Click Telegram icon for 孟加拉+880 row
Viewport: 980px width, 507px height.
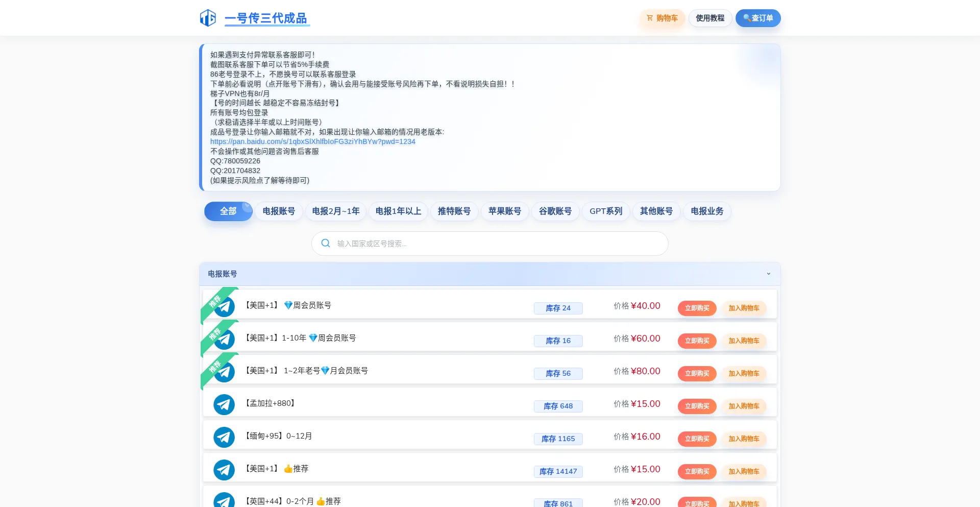pos(224,405)
